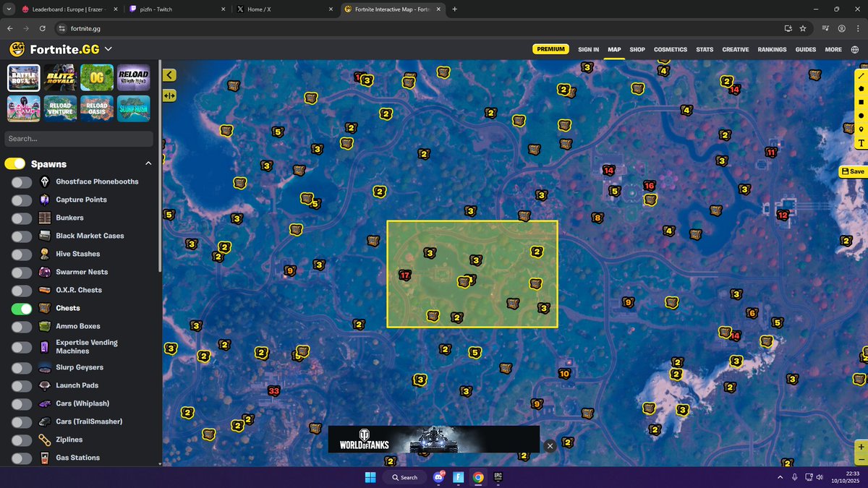This screenshot has width=868, height=488.
Task: Open Discord from the taskbar
Action: [439, 477]
